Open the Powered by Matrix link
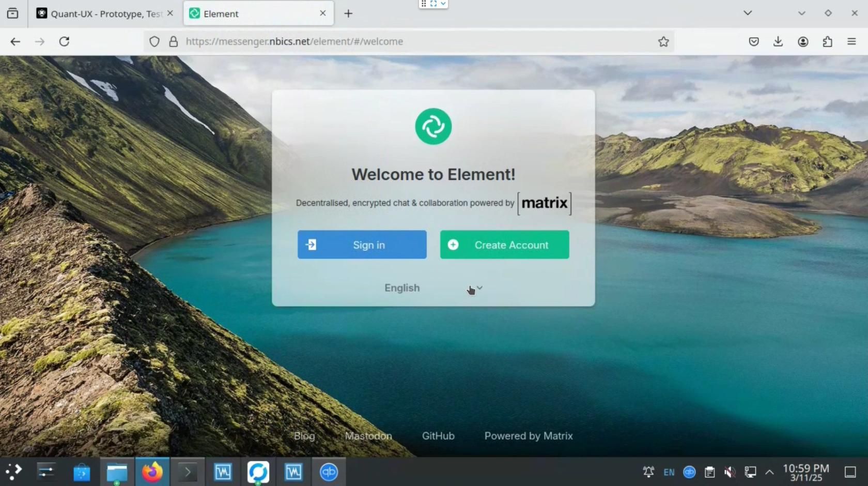This screenshot has height=486, width=868. [x=528, y=436]
